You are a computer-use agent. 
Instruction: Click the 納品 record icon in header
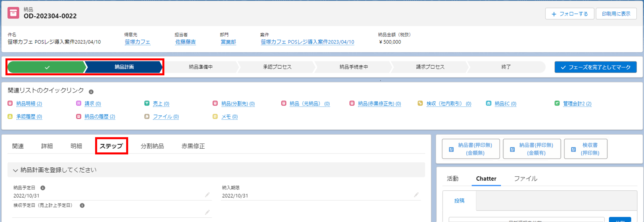[13, 13]
